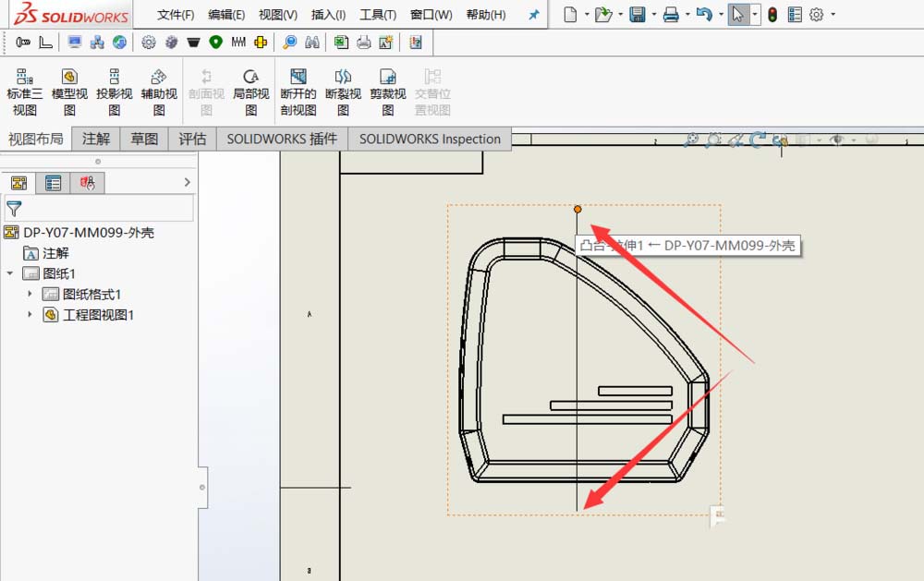The height and width of the screenshot is (581, 924).
Task: Click the outlined gear Toolbox icon
Action: [x=149, y=42]
